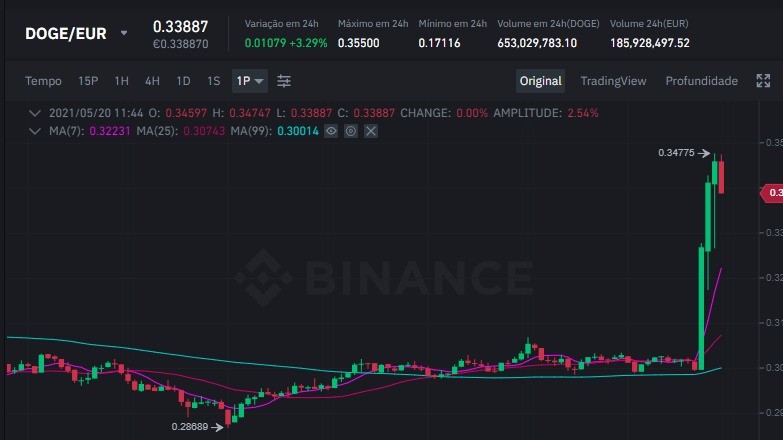
Task: Select the 4H timeframe
Action: pyautogui.click(x=152, y=81)
